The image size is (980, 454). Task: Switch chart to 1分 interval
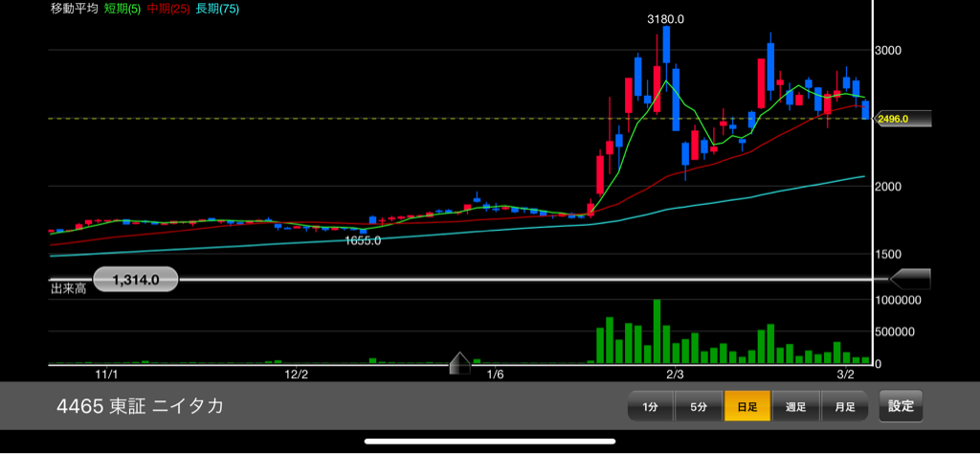tap(651, 406)
